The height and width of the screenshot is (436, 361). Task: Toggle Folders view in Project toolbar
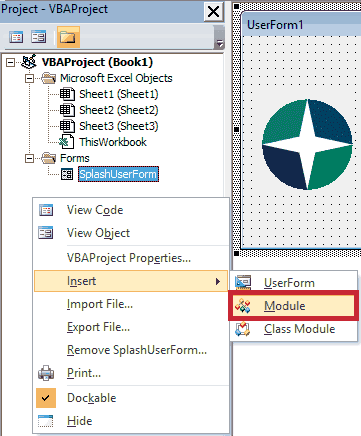pyautogui.click(x=68, y=37)
